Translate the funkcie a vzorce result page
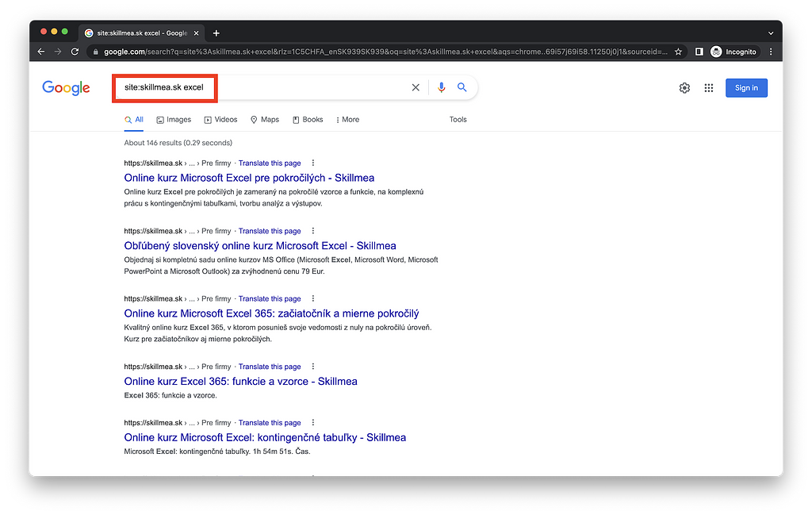This screenshot has height=515, width=812. pos(270,367)
